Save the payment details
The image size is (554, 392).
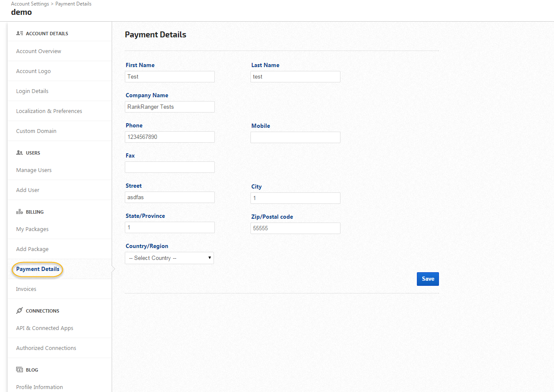(427, 279)
